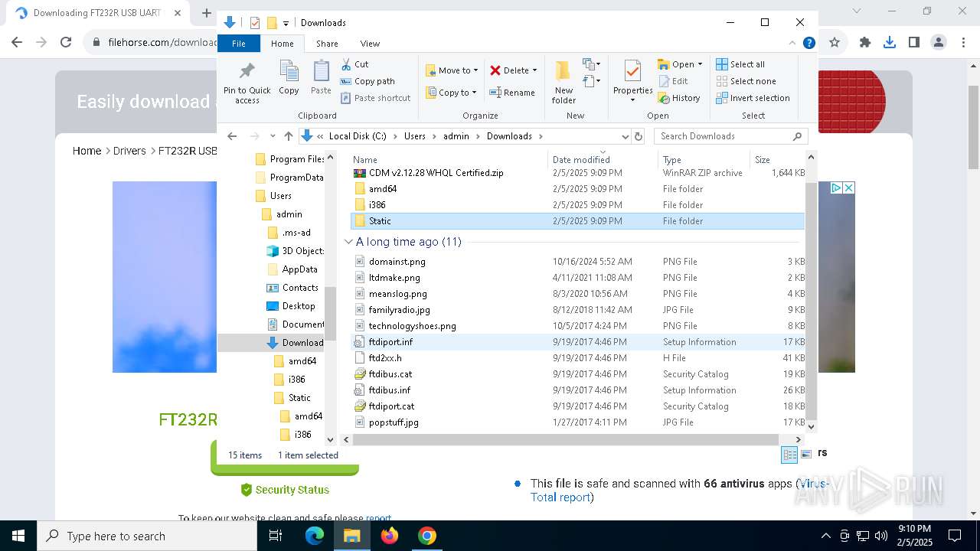This screenshot has width=980, height=551.
Task: Select the popstuff.jpg file
Action: pyautogui.click(x=578, y=422)
